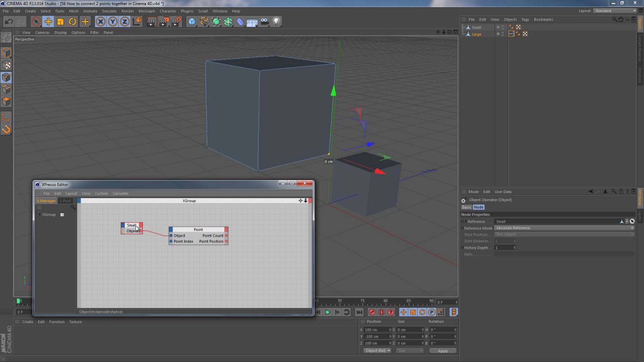644x362 pixels.
Task: Open the Reference Mode dropdown
Action: [x=564, y=228]
